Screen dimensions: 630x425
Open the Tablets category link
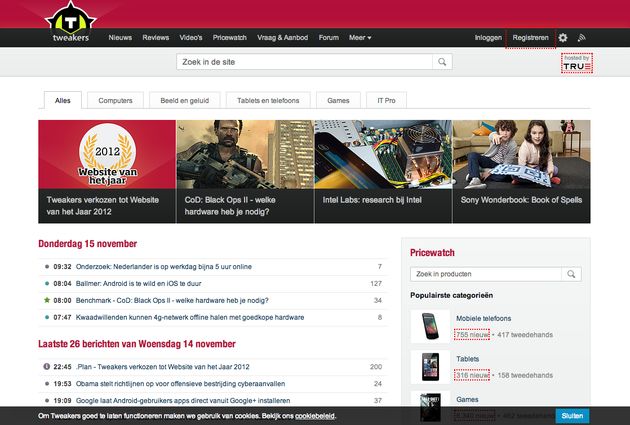tap(467, 359)
